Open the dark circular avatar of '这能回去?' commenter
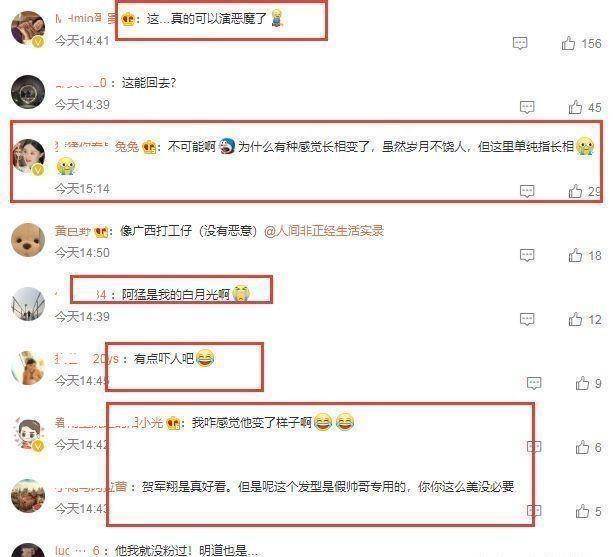This screenshot has height=557, width=615. point(28,92)
